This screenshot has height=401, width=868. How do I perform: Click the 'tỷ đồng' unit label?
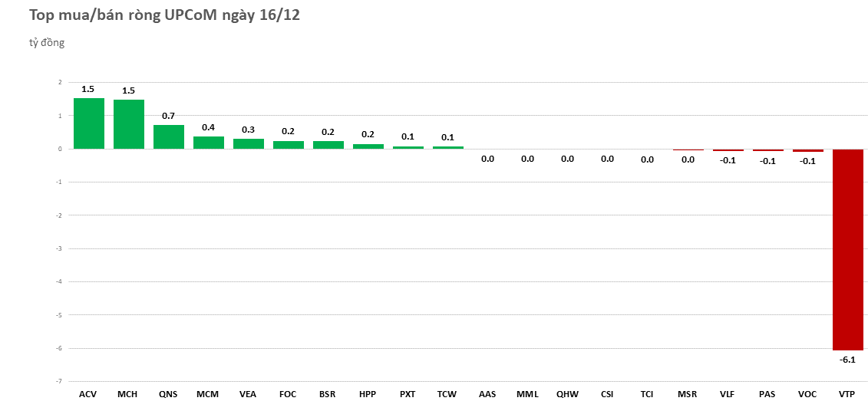[47, 43]
